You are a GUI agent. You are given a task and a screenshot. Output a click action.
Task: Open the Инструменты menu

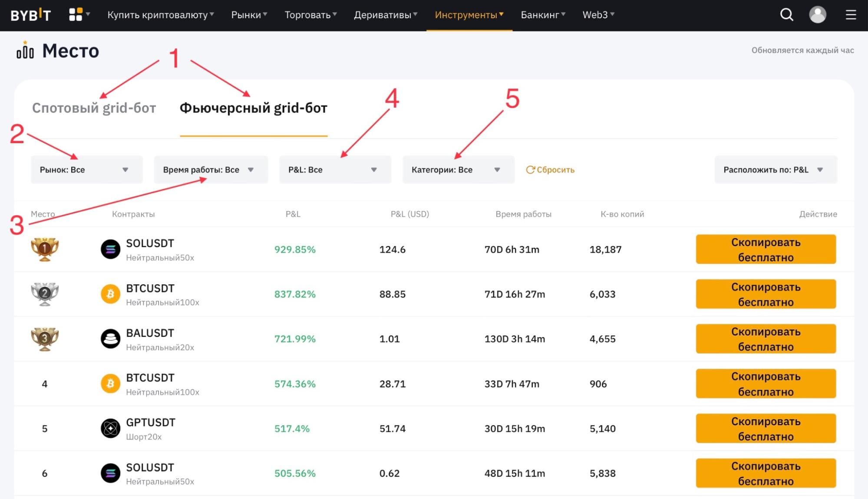469,15
